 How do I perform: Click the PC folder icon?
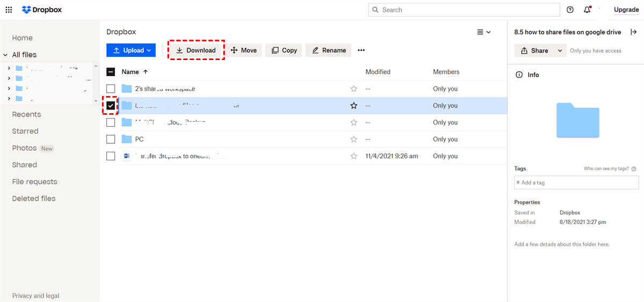tap(127, 139)
